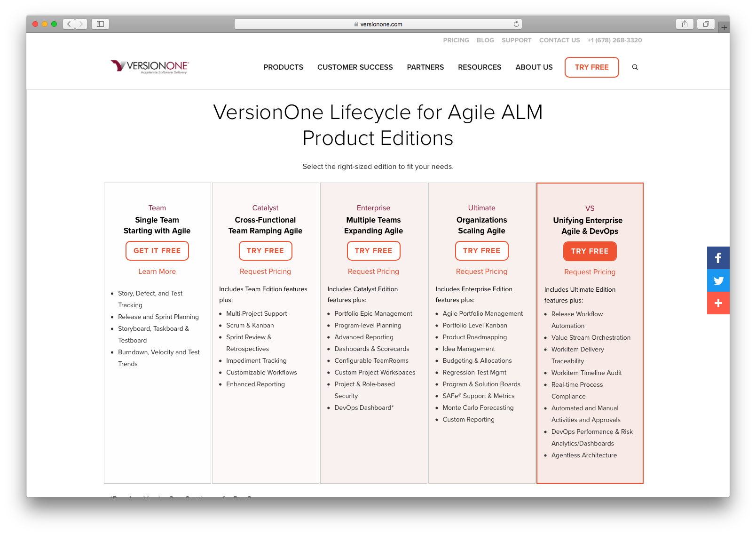
Task: Open the Safari share menu
Action: tap(685, 24)
